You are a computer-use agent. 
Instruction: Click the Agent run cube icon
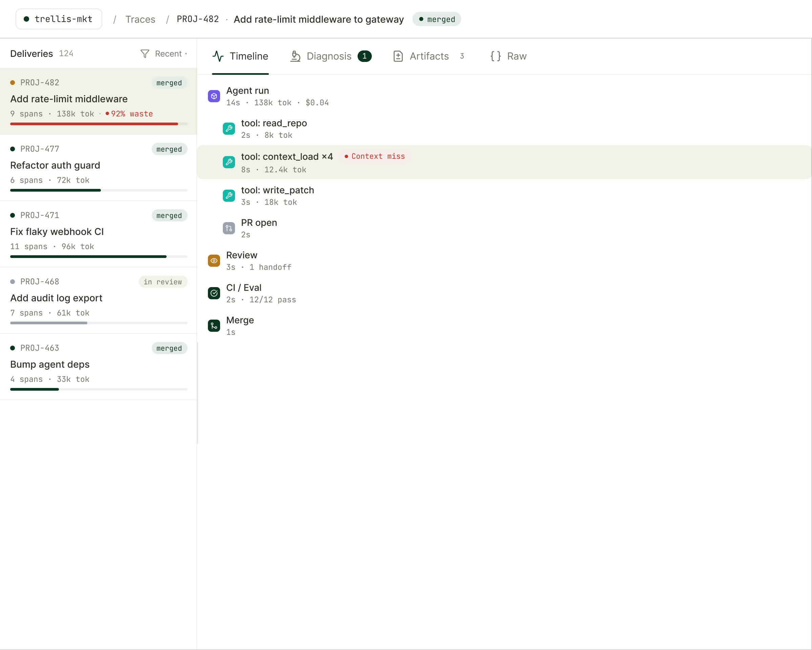coord(214,96)
